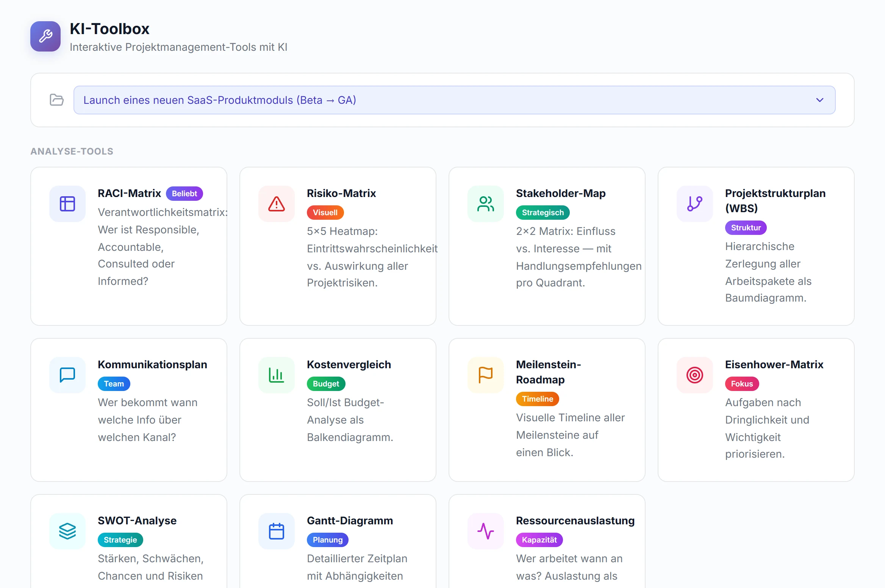This screenshot has width=885, height=588.
Task: Click the Timeline badge
Action: [x=537, y=399]
